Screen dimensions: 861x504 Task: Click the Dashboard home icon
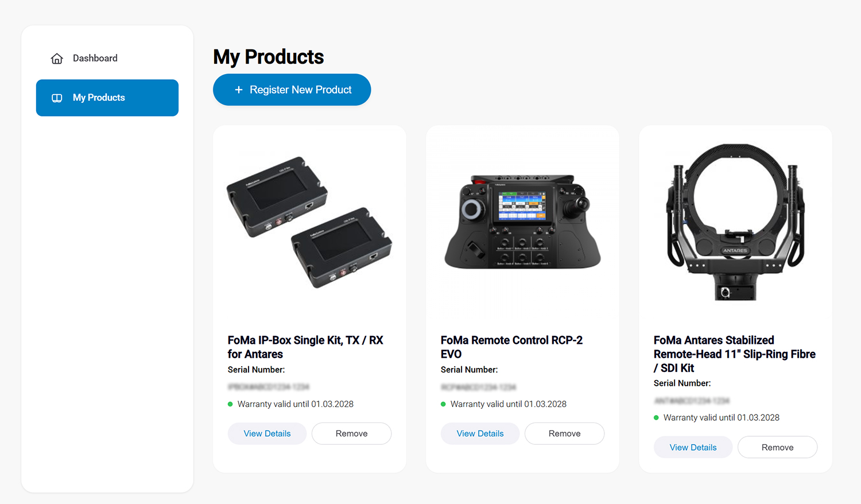(57, 59)
